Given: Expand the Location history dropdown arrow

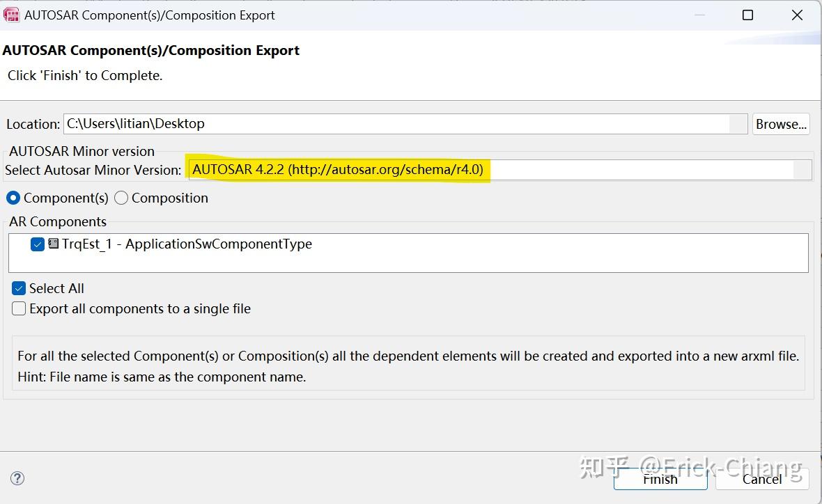Looking at the screenshot, I should (738, 124).
